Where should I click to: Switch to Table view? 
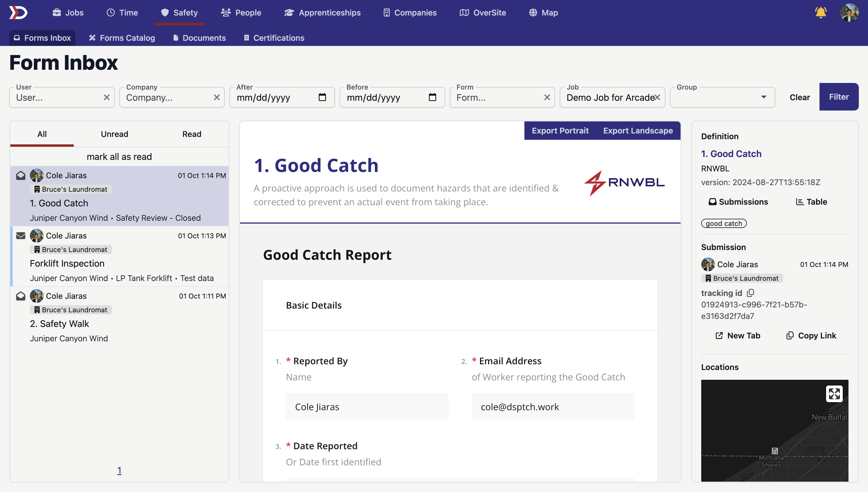click(811, 202)
